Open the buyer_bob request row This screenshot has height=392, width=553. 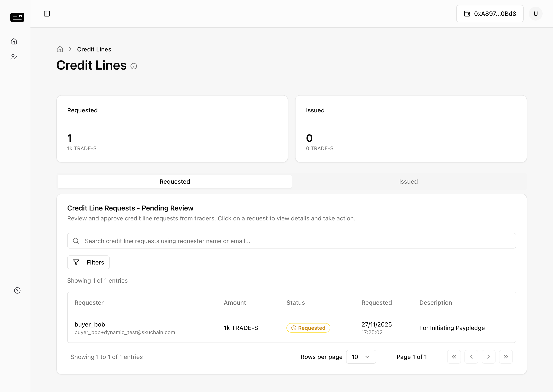tap(291, 328)
